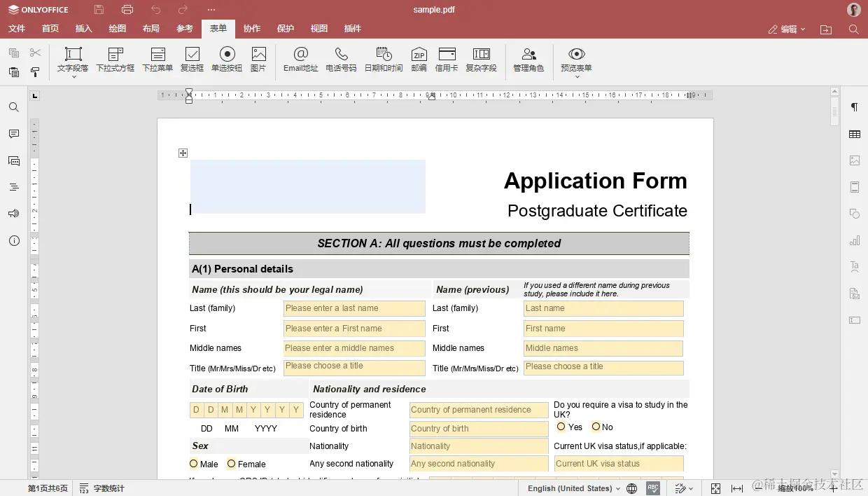Screen dimensions: 868x496
Task: Switch to the 协作 ribbon tab
Action: (x=251, y=29)
